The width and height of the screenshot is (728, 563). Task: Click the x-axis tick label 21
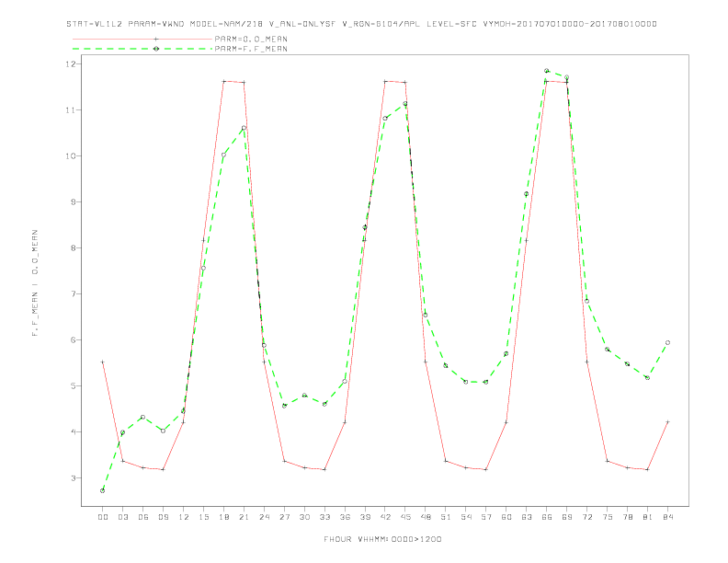(244, 517)
